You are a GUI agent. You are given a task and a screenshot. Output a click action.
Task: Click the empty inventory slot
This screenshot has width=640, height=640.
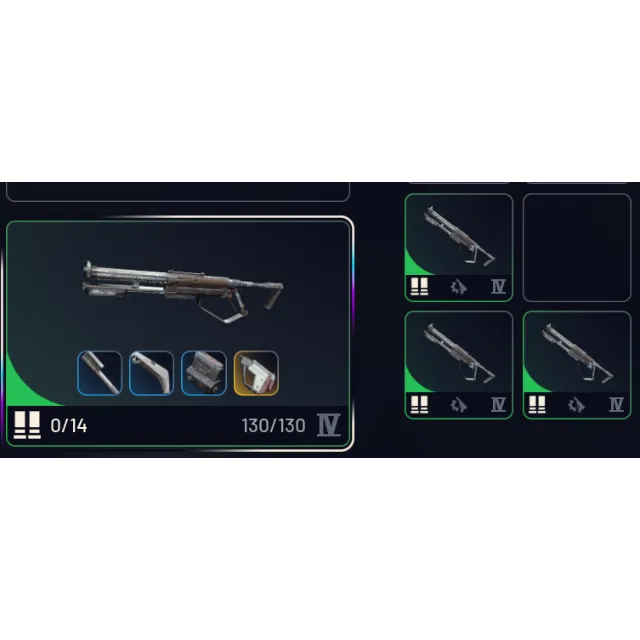pyautogui.click(x=577, y=247)
